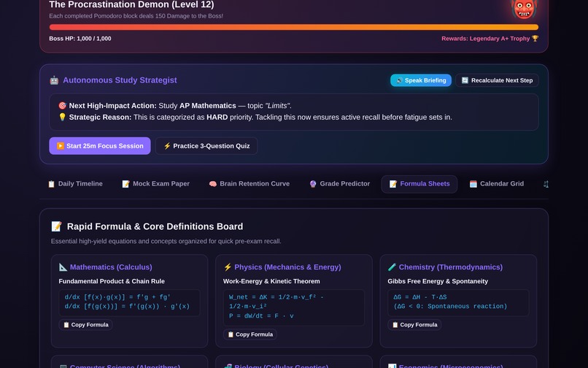588x368 pixels.
Task: Click the Boss HP: 1,000 / 1,000 label
Action: coord(80,38)
